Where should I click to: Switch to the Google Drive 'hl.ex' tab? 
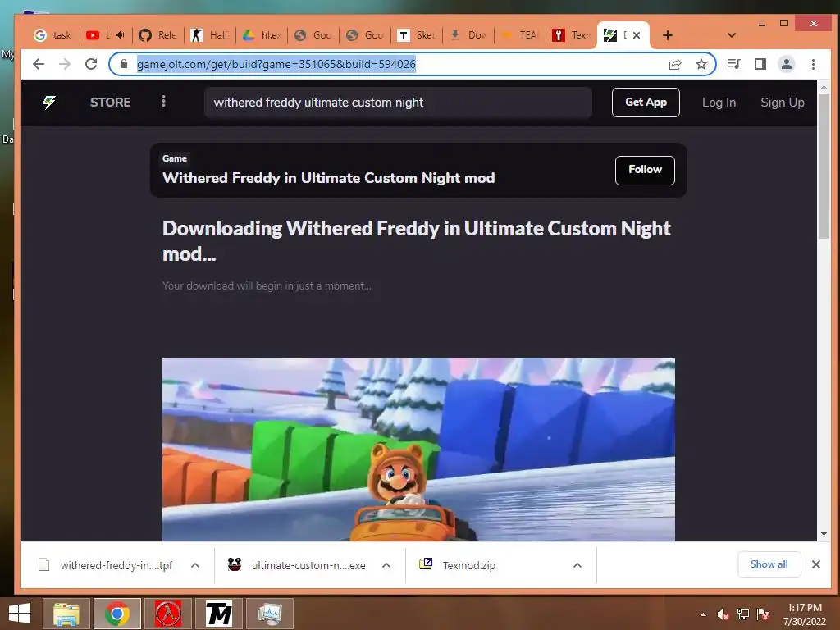[262, 35]
